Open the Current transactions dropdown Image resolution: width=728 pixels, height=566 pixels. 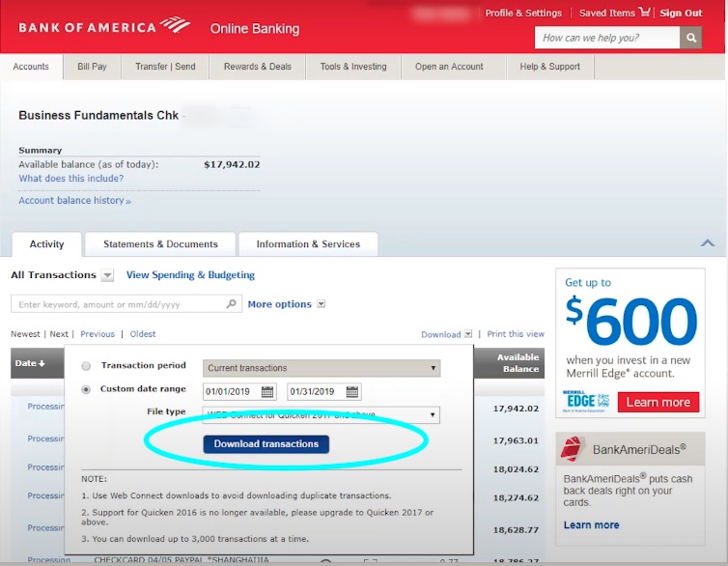(322, 368)
